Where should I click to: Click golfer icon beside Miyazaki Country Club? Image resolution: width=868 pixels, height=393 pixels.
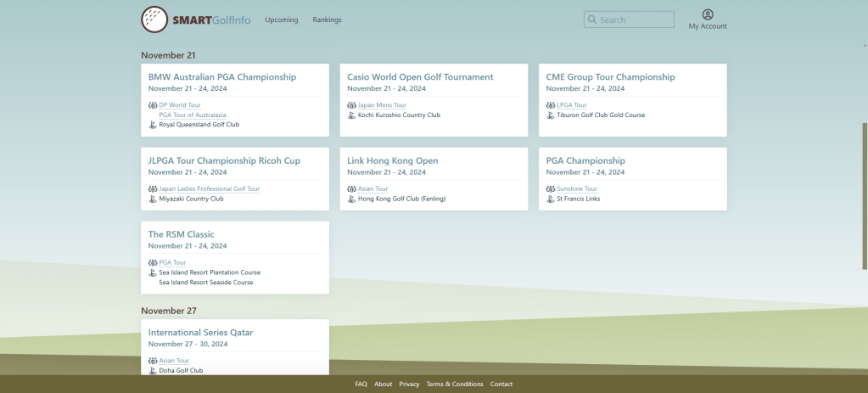(153, 199)
